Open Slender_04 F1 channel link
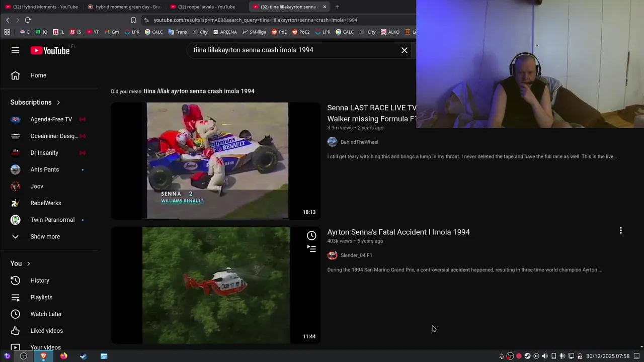644x362 pixels. point(356,255)
